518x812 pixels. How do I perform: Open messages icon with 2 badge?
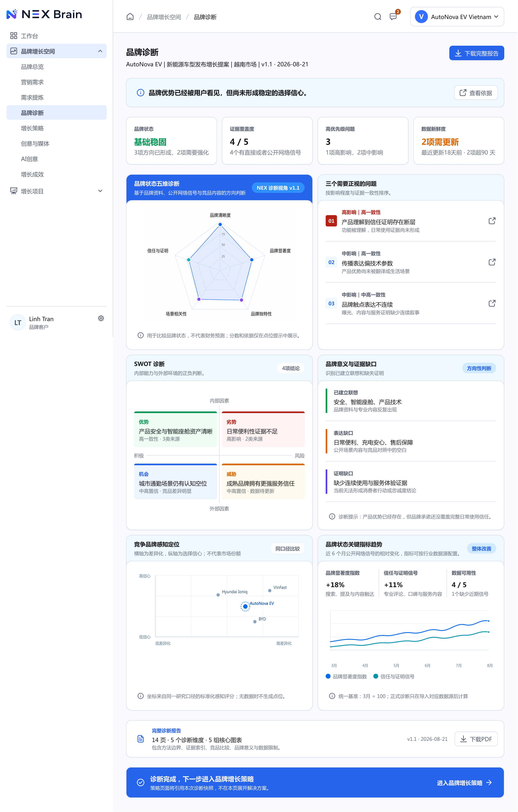point(393,17)
